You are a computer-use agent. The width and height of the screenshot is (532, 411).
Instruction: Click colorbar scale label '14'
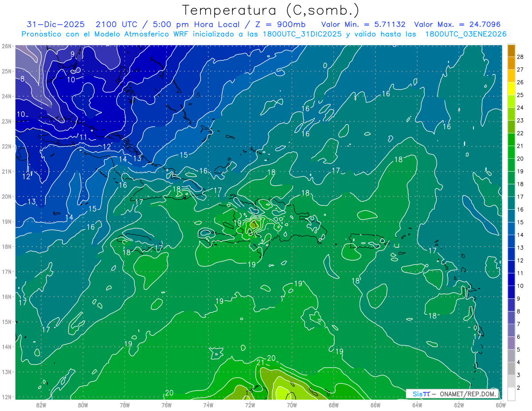tap(520, 235)
